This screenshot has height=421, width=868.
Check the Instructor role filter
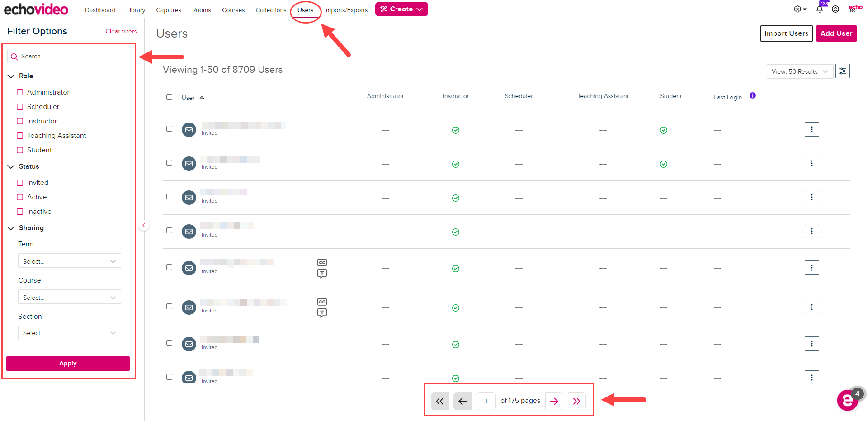coord(20,121)
